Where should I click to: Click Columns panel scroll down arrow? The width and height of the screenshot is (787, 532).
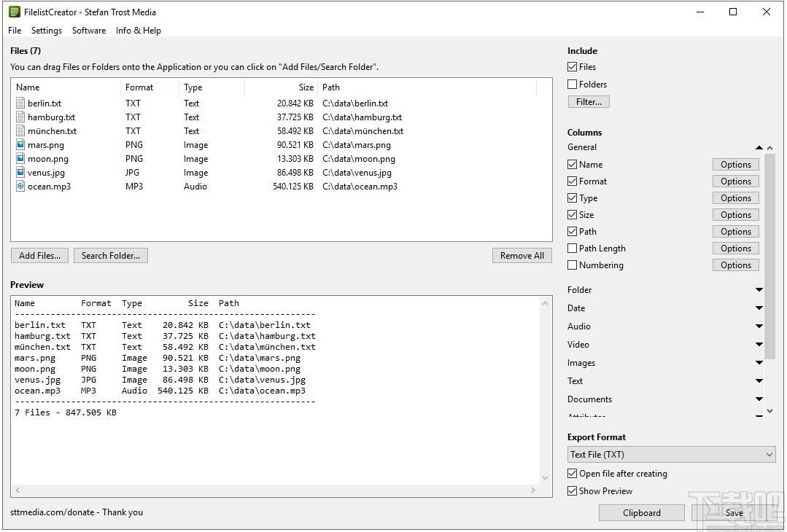point(770,410)
